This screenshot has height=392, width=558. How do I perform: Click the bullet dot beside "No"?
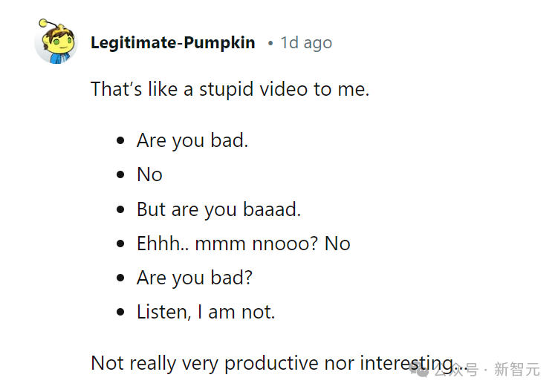point(120,174)
